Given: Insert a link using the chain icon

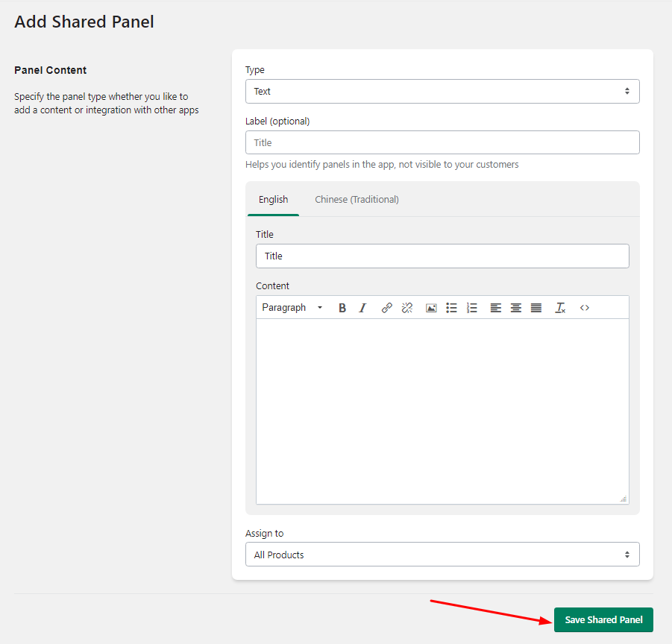Looking at the screenshot, I should 386,308.
